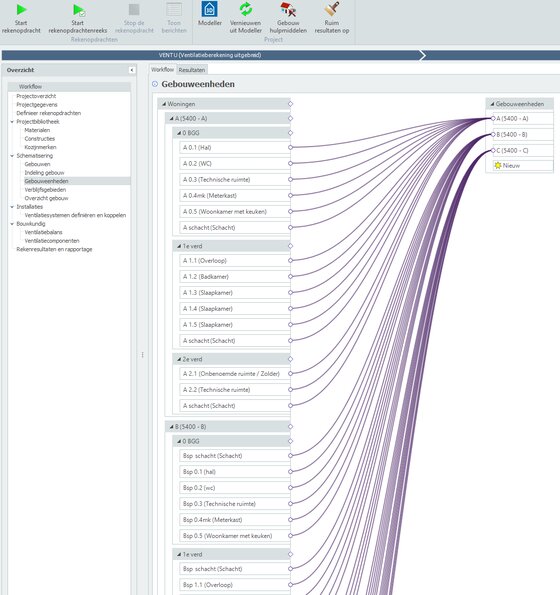
Task: Open Overzicht gebouw in the tree
Action: pyautogui.click(x=46, y=198)
